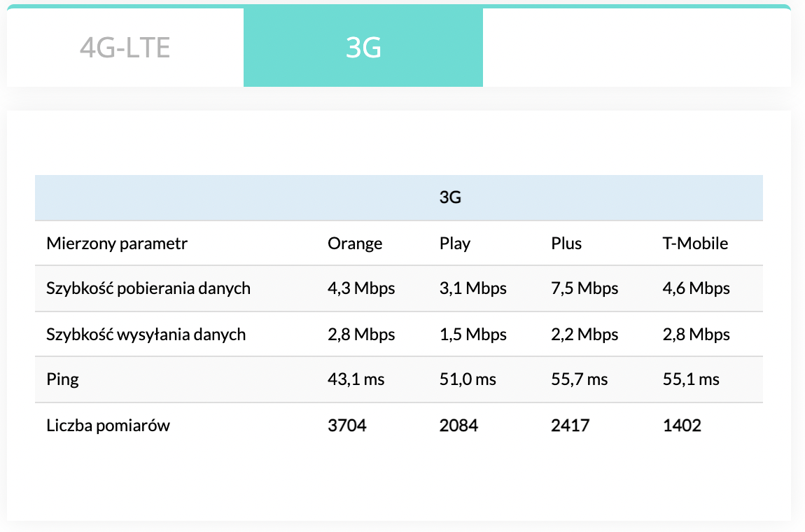Select the Play column header
This screenshot has width=805, height=532.
(x=455, y=244)
